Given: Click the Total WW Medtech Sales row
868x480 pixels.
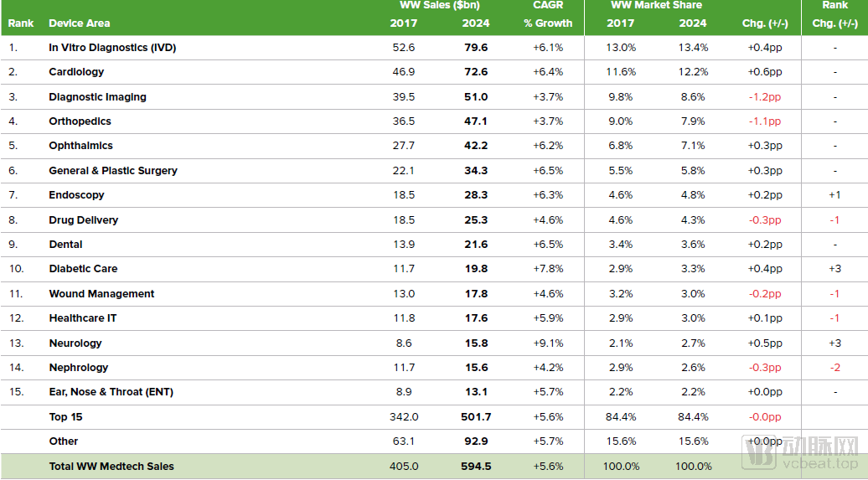Looking at the screenshot, I should pos(111,467).
